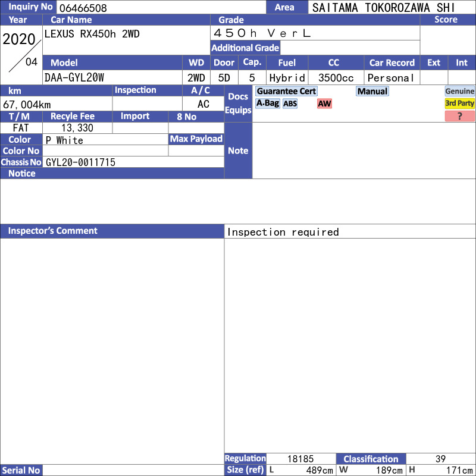Select the car name LEXUS RX450h 2WD
Image resolution: width=476 pixels, height=476 pixels.
[x=92, y=34]
